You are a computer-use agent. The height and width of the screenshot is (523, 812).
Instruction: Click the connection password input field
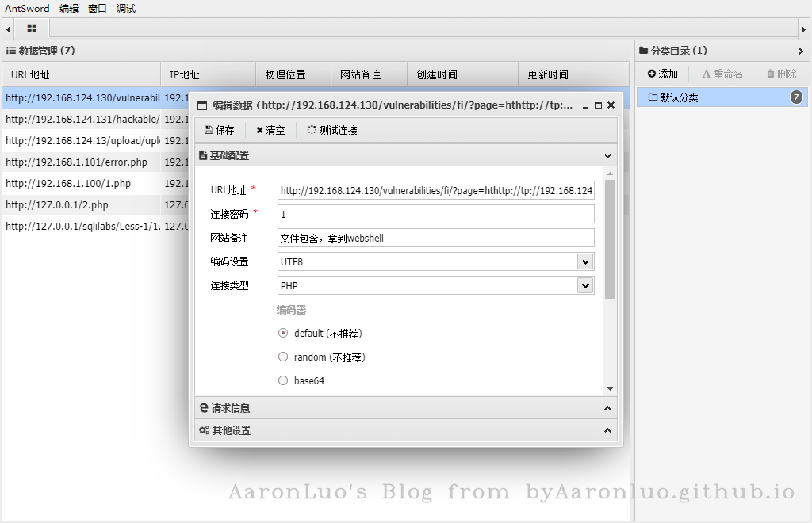(x=435, y=214)
